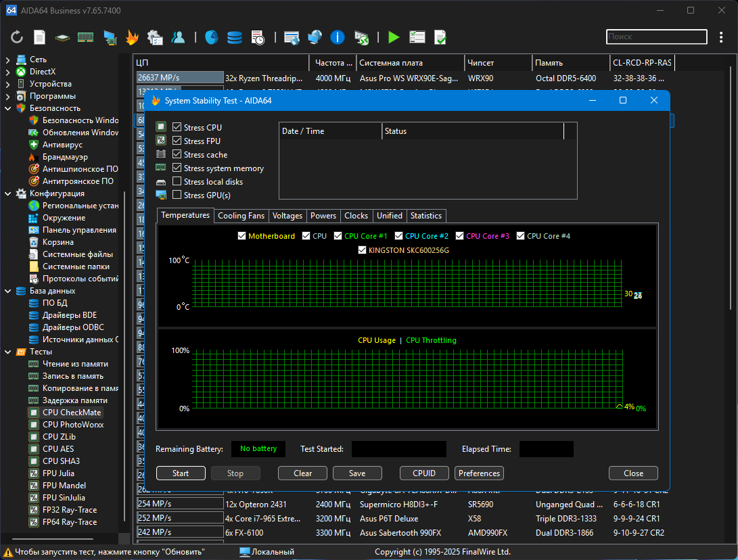Switch to the Cooling Fans tab
Viewport: 738px width, 560px height.
[241, 216]
